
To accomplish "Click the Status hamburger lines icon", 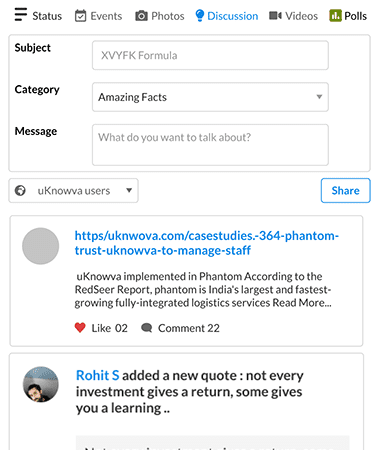I will click(21, 14).
